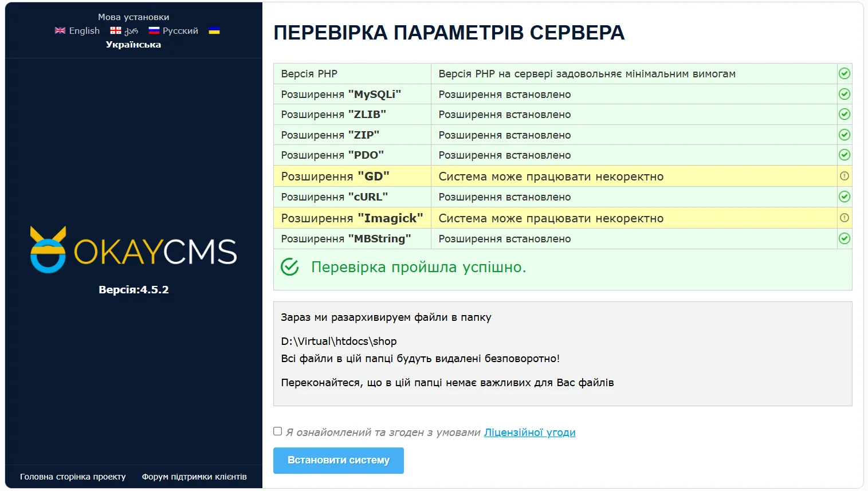This screenshot has height=491, width=868.
Task: Click the OKAYCMS logo
Action: coord(133,250)
